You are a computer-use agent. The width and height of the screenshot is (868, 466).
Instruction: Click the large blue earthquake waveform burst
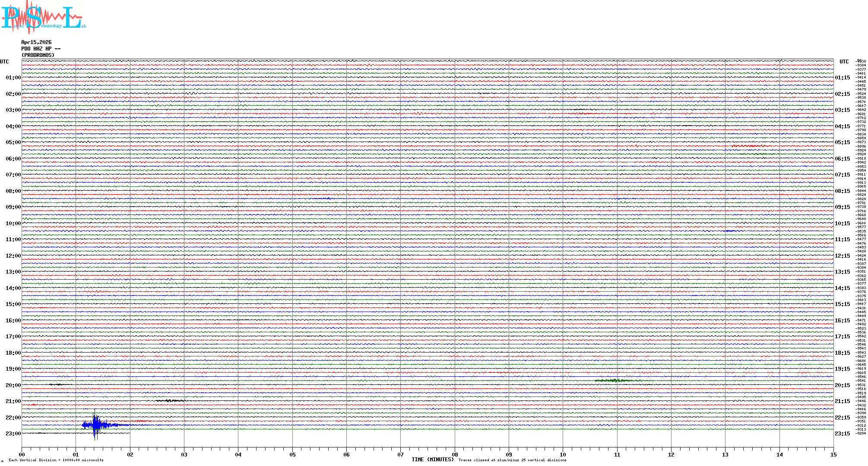96,425
